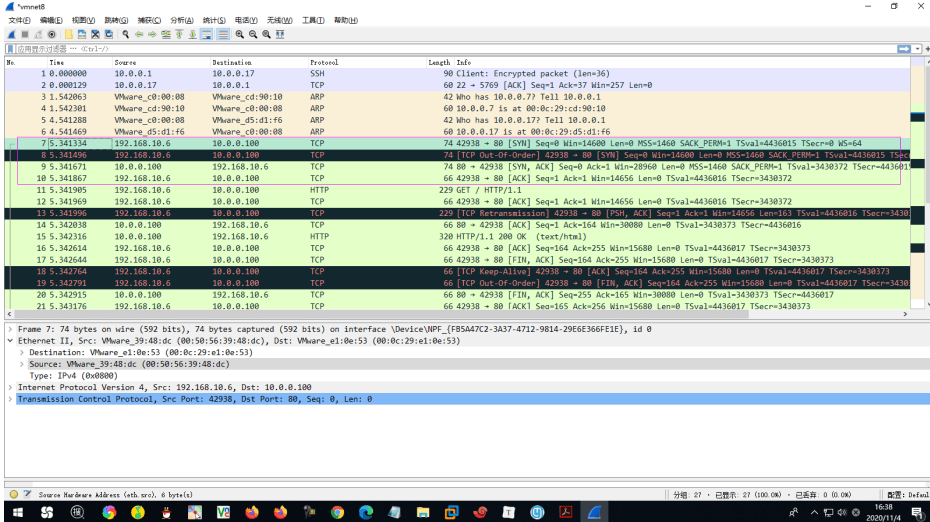Open the 分析(A) menu
Screen dimensions: 930x522
tap(181, 20)
